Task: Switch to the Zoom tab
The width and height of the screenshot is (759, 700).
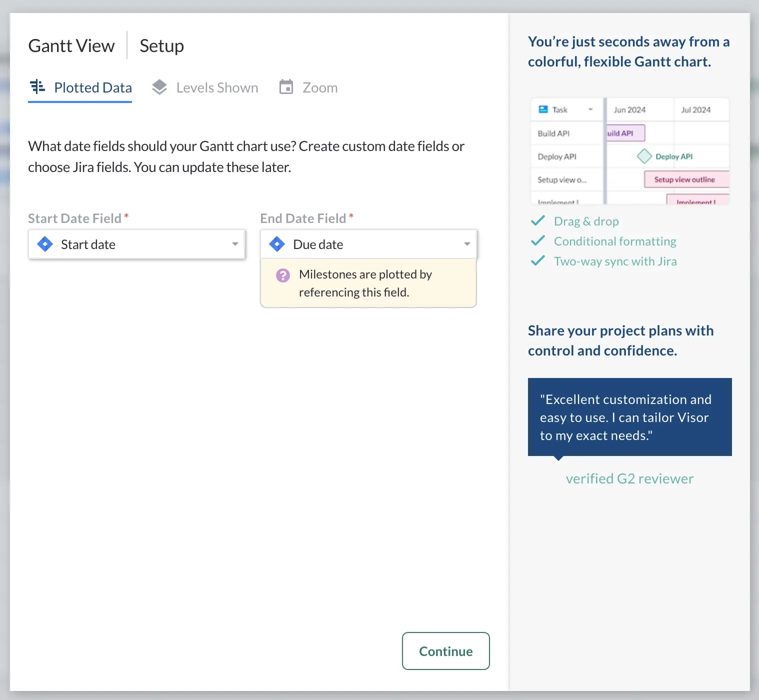Action: [319, 87]
